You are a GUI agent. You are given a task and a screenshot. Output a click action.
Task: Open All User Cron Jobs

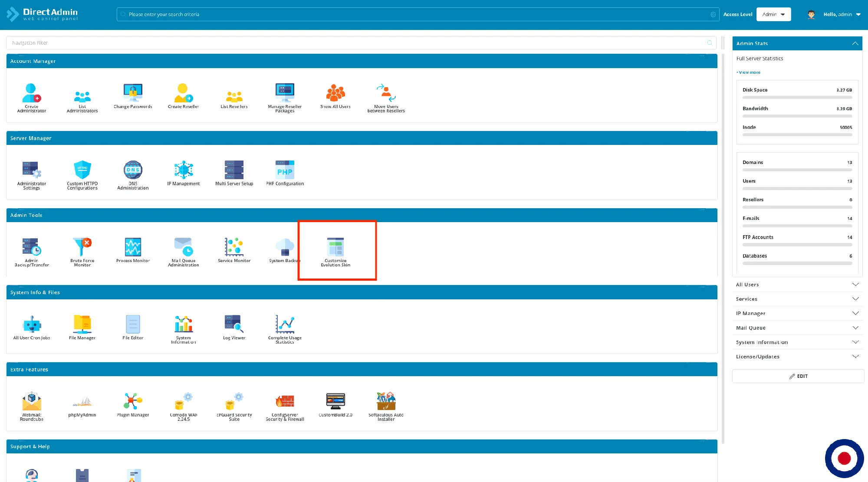31,327
